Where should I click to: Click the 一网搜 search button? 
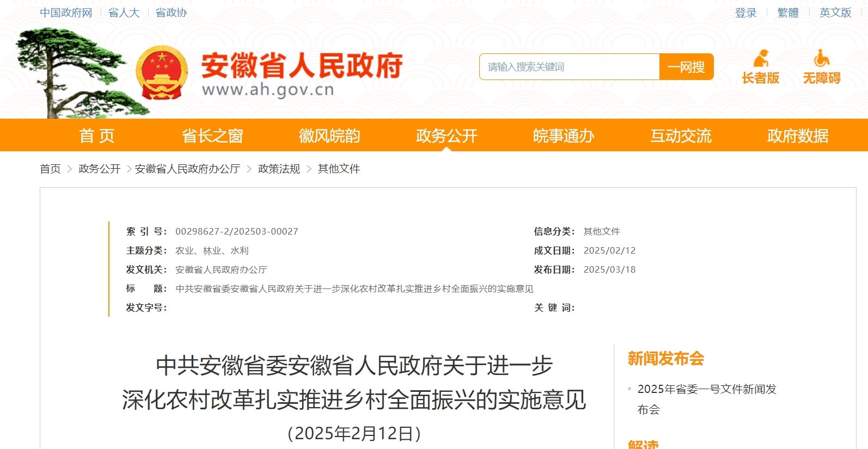[686, 67]
